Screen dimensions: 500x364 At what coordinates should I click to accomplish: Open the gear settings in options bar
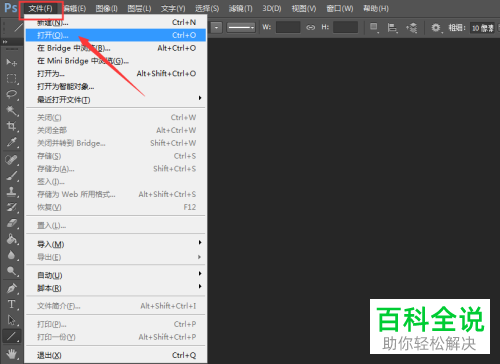(436, 28)
